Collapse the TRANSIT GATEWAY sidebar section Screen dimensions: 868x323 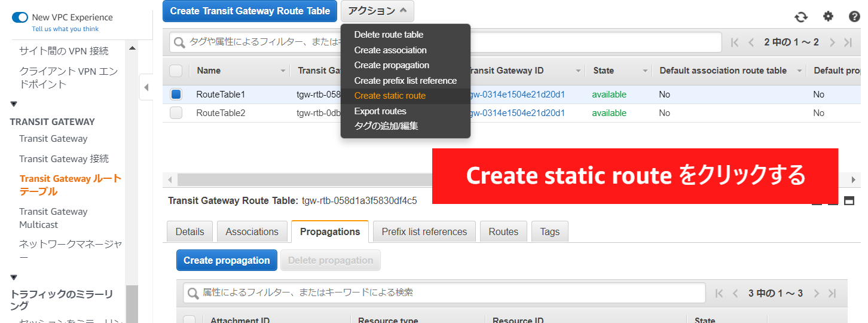[x=14, y=104]
